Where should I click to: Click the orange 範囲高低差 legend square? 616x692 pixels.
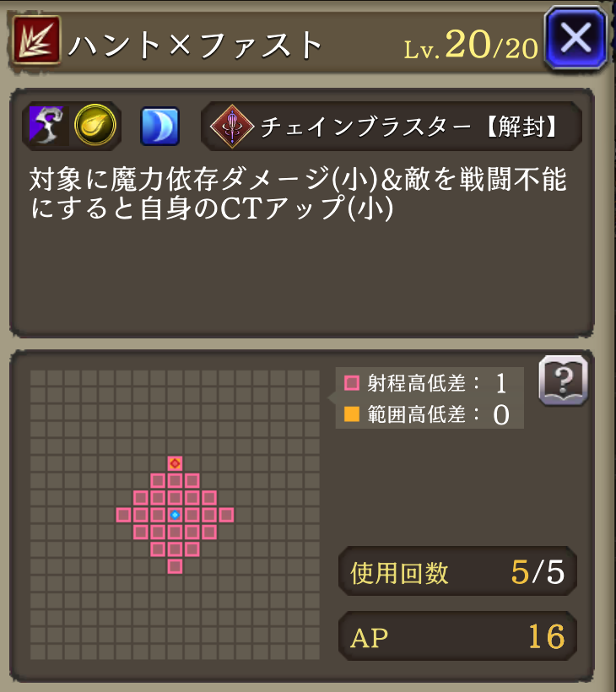click(352, 414)
